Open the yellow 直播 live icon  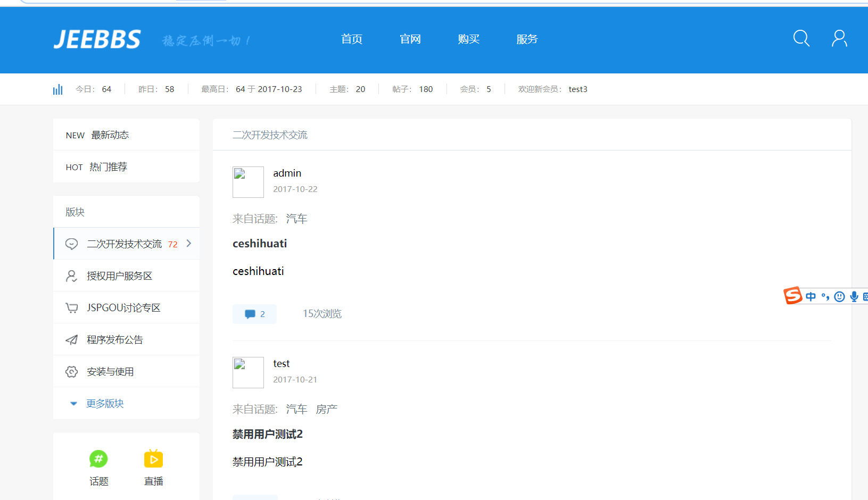click(153, 459)
